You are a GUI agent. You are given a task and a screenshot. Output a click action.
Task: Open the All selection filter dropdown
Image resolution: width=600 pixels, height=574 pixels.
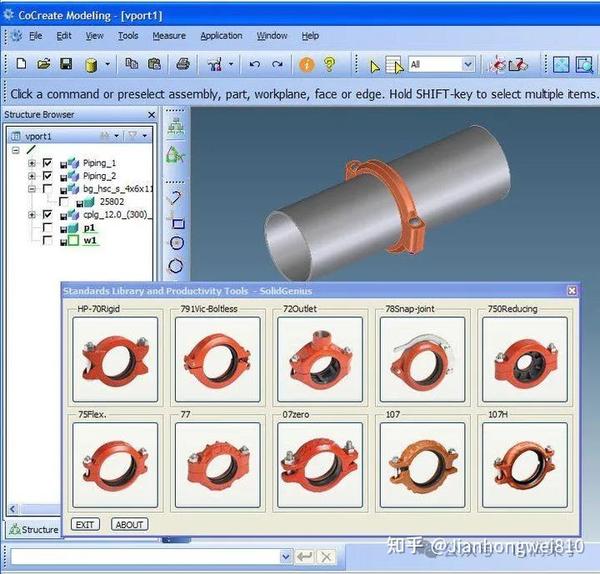468,65
